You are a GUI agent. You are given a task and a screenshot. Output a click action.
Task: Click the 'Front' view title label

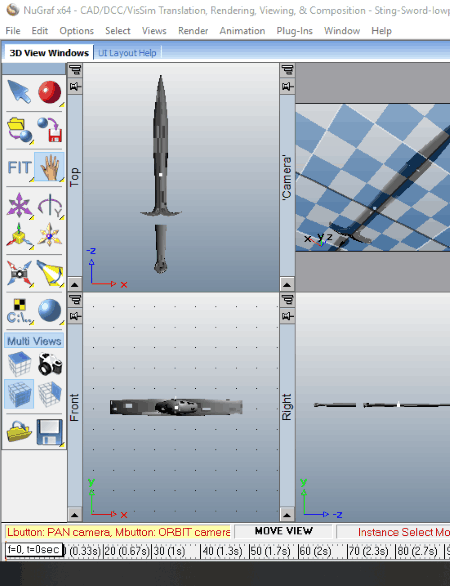(x=75, y=407)
